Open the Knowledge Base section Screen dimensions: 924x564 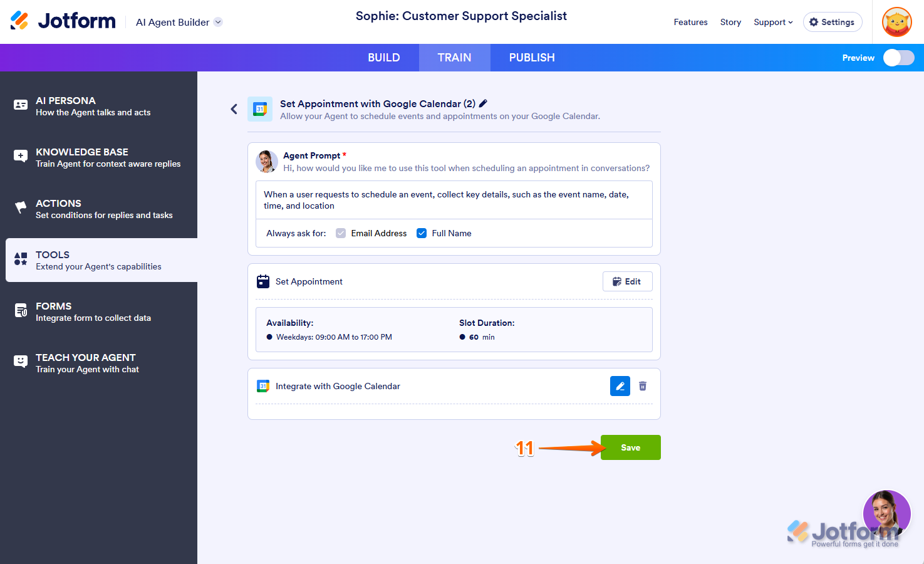99,157
